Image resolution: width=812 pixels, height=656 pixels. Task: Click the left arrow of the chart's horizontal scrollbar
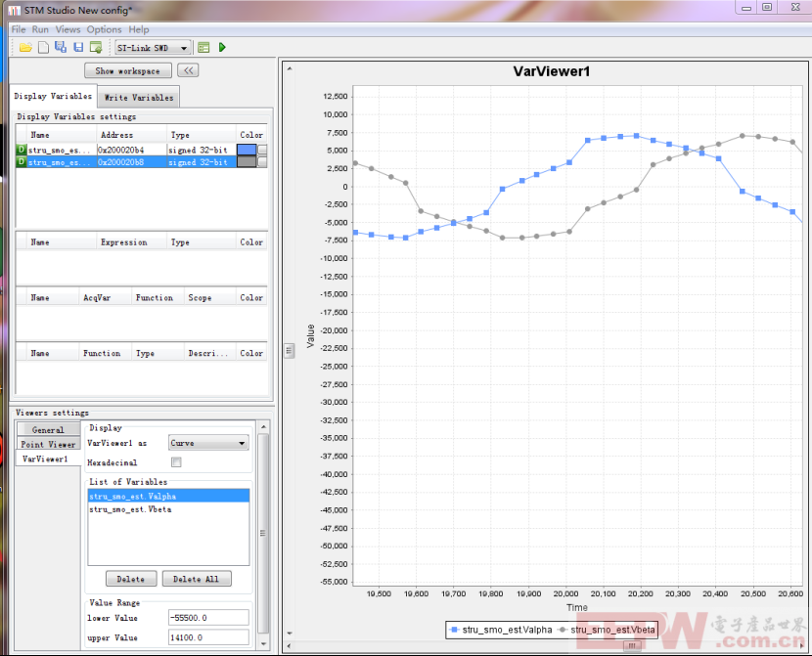coord(289,645)
